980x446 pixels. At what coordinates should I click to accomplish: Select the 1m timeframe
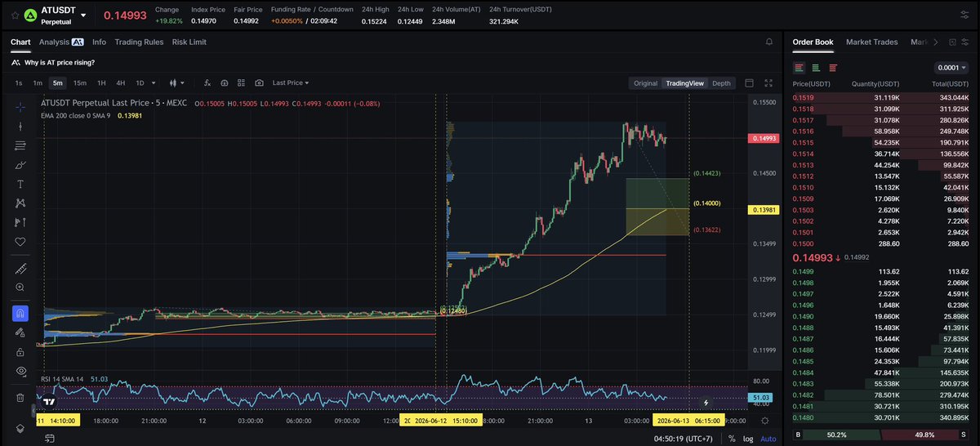pyautogui.click(x=38, y=83)
